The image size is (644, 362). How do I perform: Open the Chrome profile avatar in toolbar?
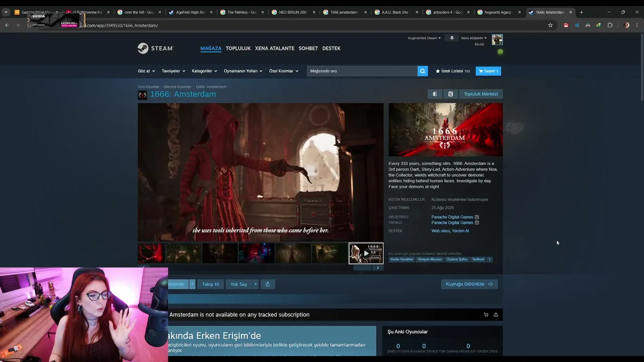626,25
